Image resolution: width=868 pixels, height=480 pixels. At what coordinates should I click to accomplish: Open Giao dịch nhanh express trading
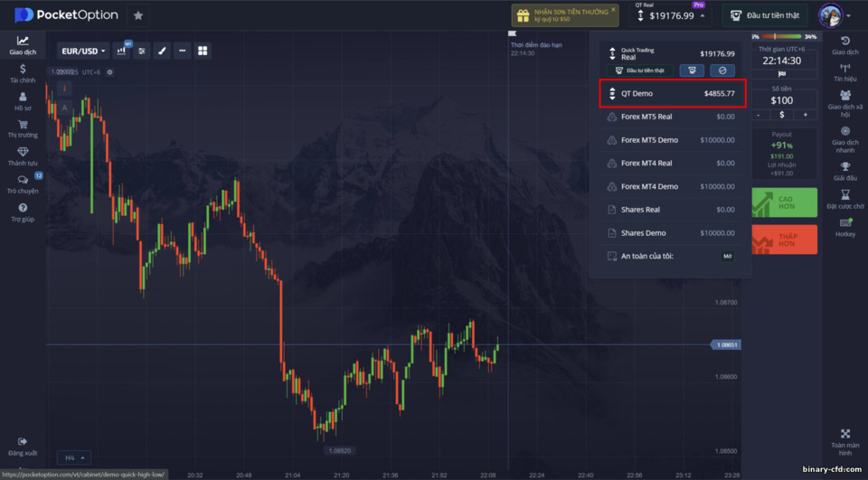[x=844, y=139]
